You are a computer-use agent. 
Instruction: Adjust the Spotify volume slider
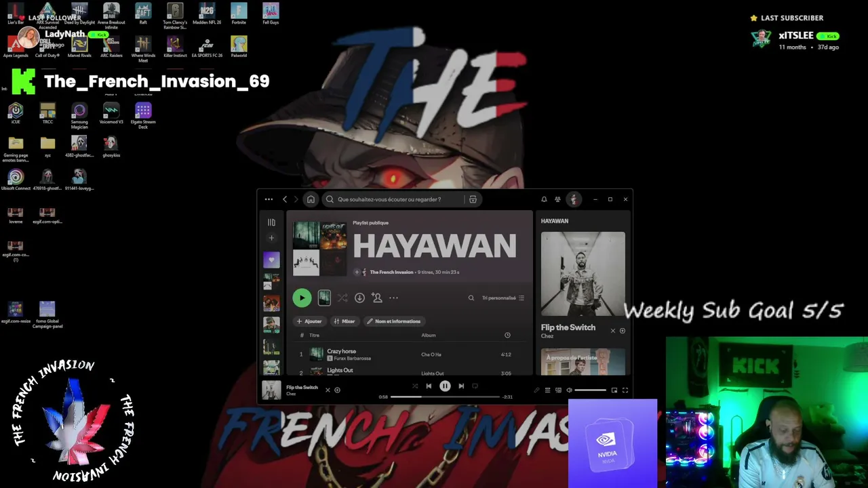click(x=590, y=390)
